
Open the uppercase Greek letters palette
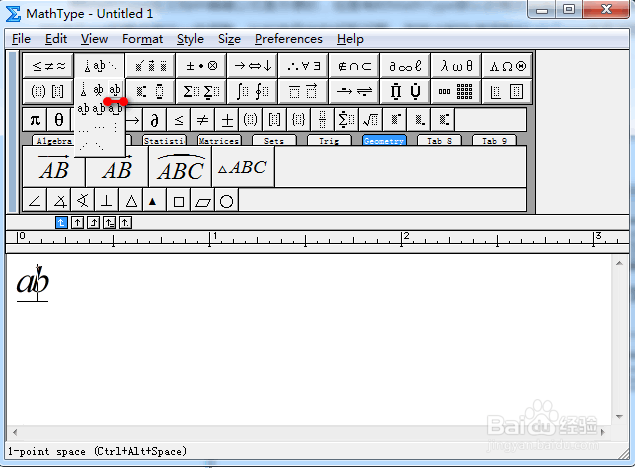(x=507, y=66)
